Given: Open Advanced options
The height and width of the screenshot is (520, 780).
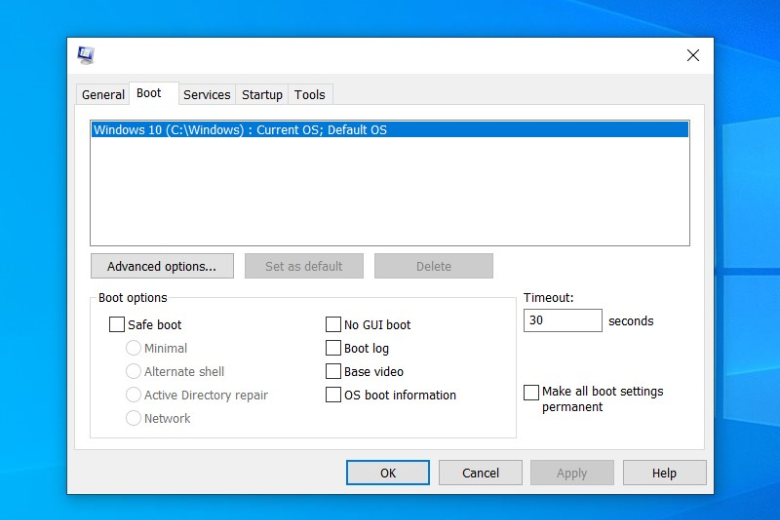Looking at the screenshot, I should 162,266.
